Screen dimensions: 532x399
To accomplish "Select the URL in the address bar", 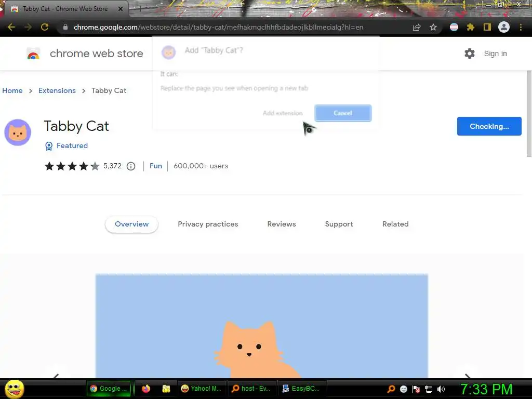I will pyautogui.click(x=218, y=27).
